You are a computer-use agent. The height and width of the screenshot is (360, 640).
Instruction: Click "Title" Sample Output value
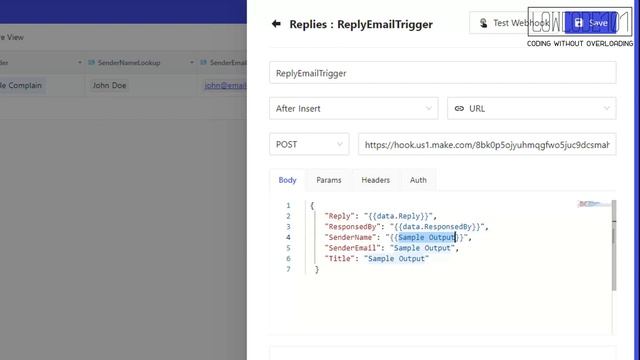click(396, 259)
